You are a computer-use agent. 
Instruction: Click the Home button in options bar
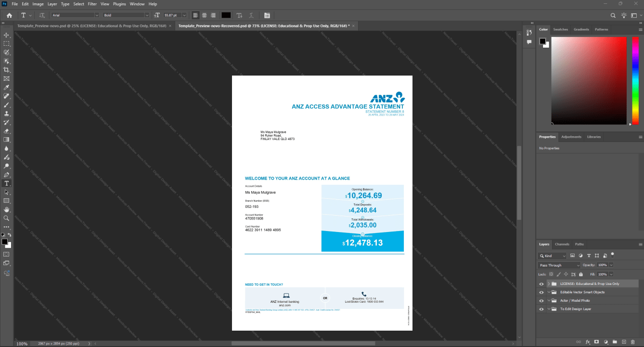click(9, 15)
